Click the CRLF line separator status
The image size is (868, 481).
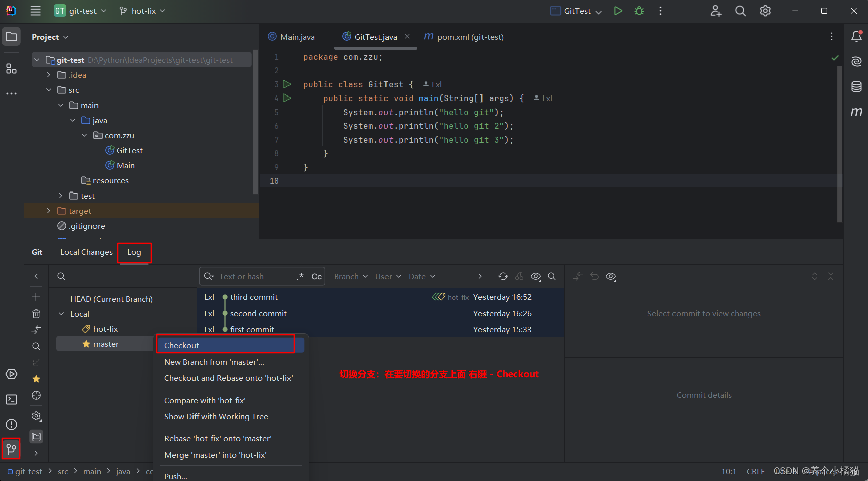[x=755, y=471]
